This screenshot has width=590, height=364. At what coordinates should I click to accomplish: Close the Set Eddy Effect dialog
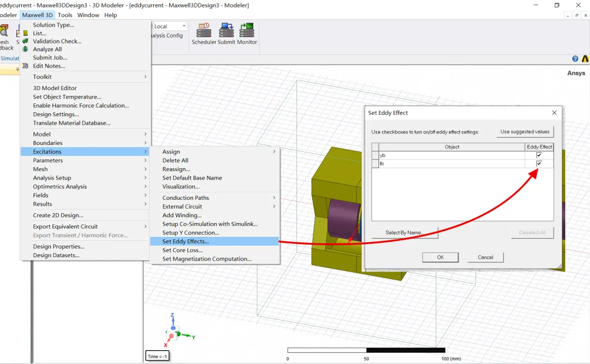[x=554, y=112]
